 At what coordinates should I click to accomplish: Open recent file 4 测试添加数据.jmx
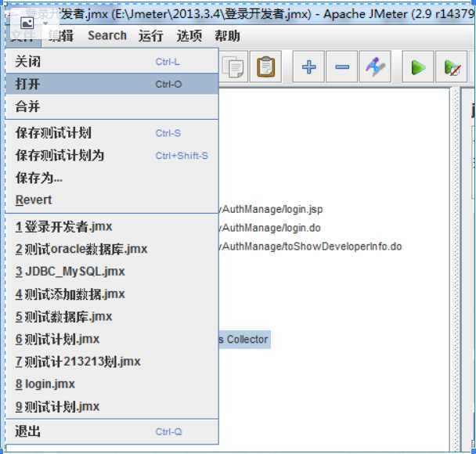pyautogui.click(x=112, y=294)
